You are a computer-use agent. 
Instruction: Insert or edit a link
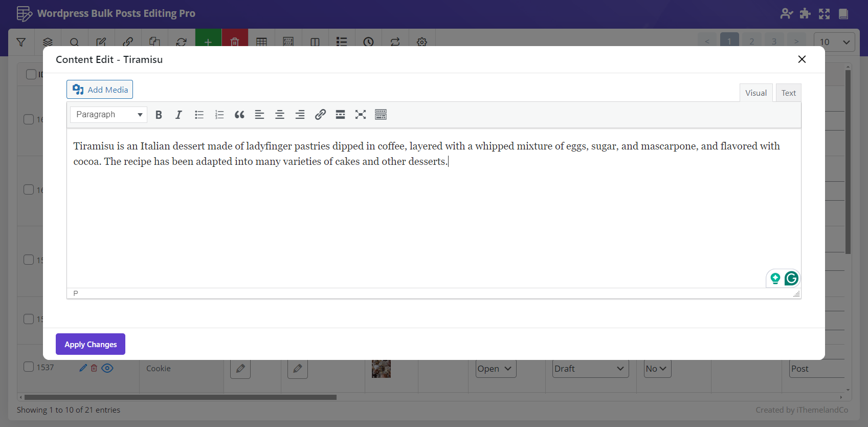click(320, 115)
